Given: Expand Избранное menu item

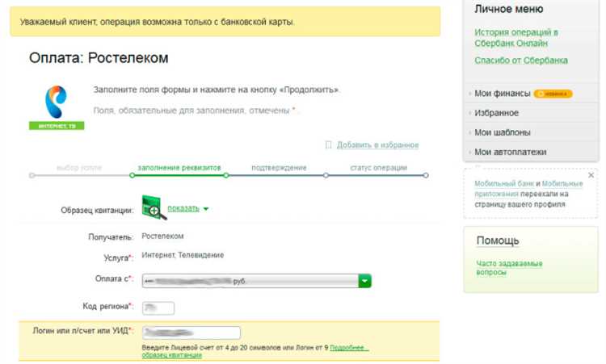Looking at the screenshot, I should tap(496, 113).
